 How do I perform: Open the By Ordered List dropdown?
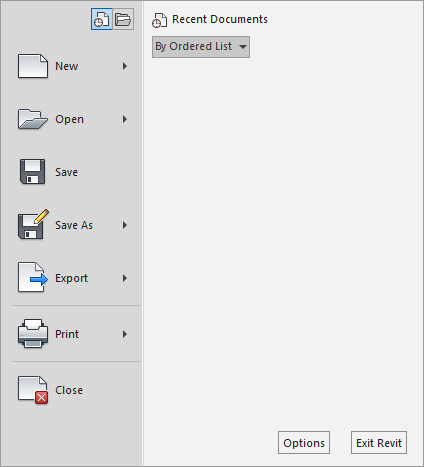pos(201,47)
